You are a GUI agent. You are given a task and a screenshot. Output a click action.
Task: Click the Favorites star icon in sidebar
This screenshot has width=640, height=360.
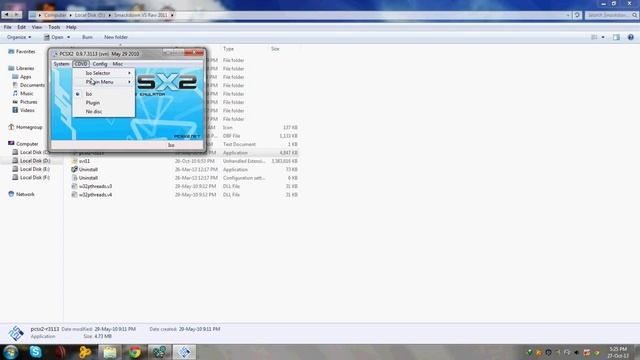pyautogui.click(x=11, y=51)
